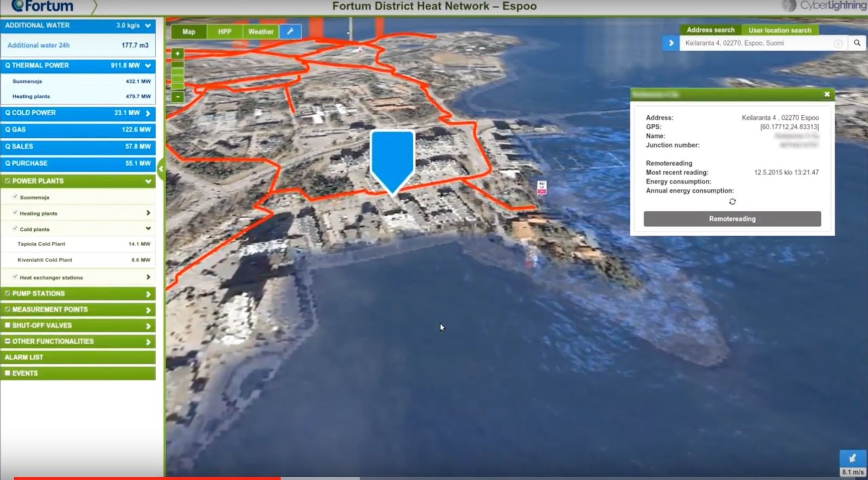Zoom in with the map plus button
The width and height of the screenshot is (868, 480).
(x=177, y=54)
